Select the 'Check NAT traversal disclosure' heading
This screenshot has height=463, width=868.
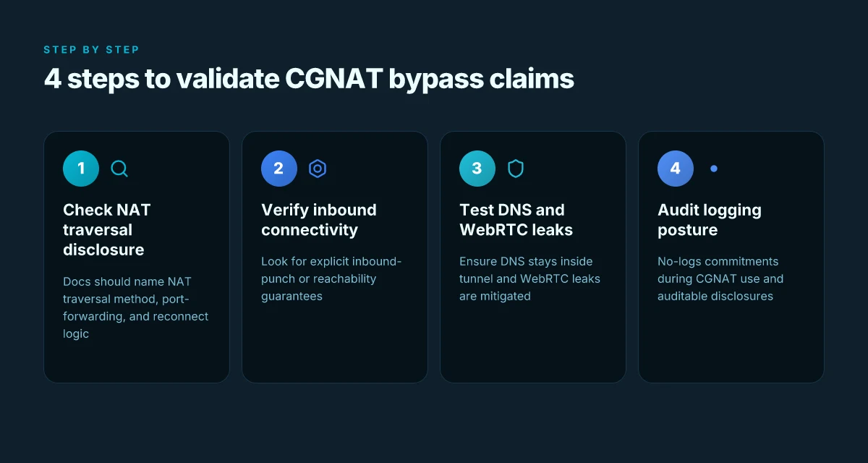click(x=107, y=230)
